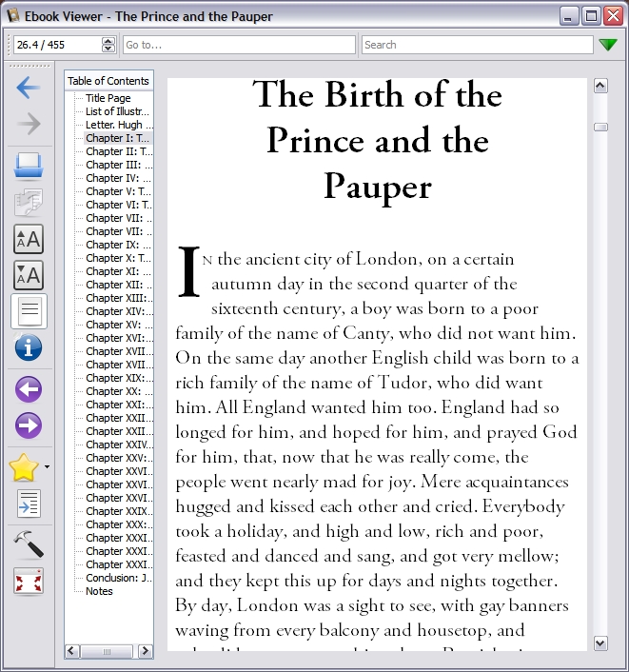Open Chapter XXIX in contents
The width and height of the screenshot is (629, 672).
click(x=119, y=511)
